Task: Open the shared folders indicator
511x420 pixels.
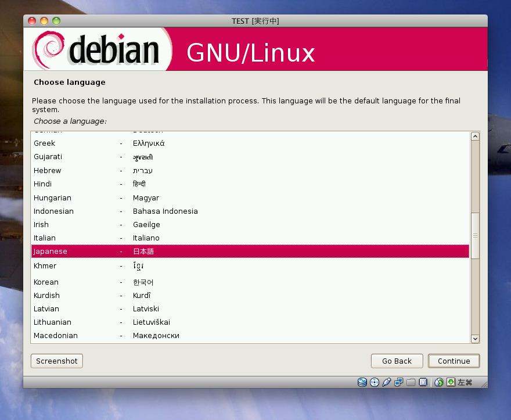Action: pos(411,382)
